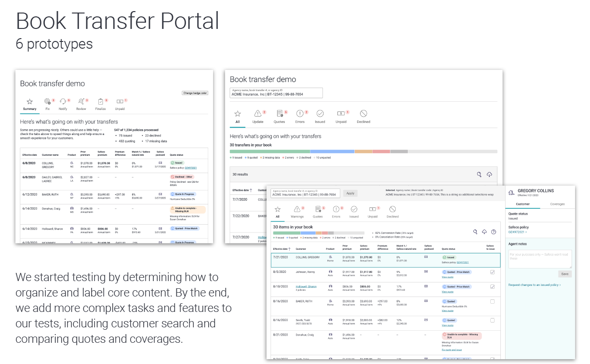The image size is (590, 364).
Task: Click Request changes to an issued policy link
Action: [x=534, y=285]
